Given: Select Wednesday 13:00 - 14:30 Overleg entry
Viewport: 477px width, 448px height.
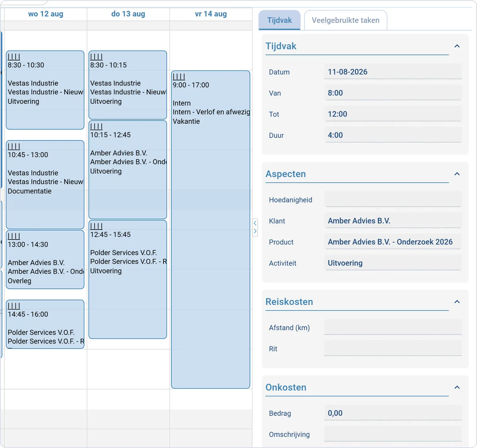Looking at the screenshot, I should [x=45, y=259].
